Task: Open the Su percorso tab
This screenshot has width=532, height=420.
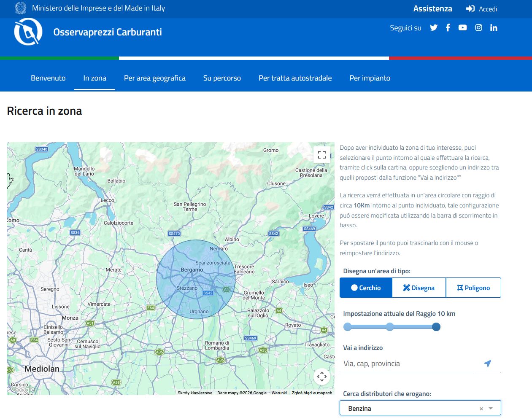Action: pos(222,78)
